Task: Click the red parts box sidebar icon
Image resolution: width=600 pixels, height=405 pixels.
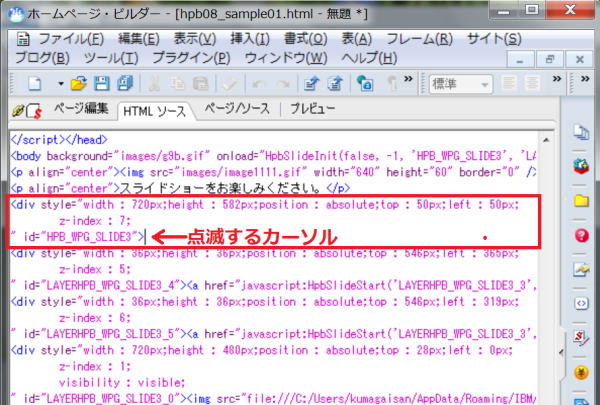Action: pyautogui.click(x=581, y=166)
